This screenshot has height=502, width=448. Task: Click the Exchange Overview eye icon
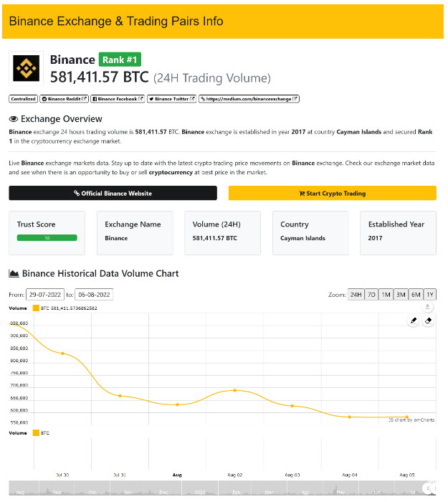click(14, 119)
